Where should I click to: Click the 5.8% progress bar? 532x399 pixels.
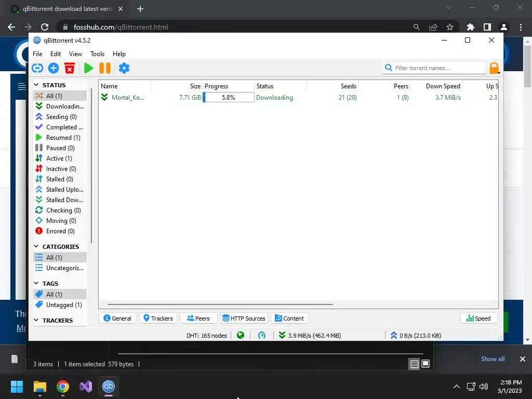pyautogui.click(x=229, y=97)
